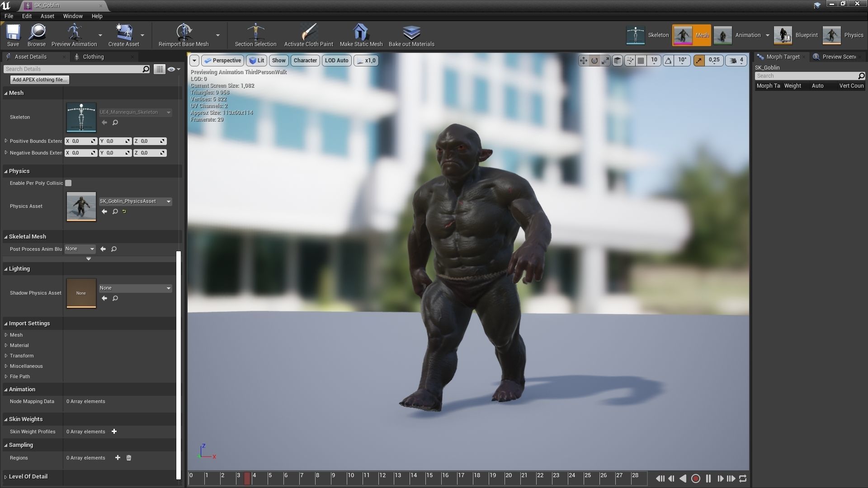Browse to Physics Asset in Content Browser
The width and height of the screenshot is (868, 488).
(115, 211)
